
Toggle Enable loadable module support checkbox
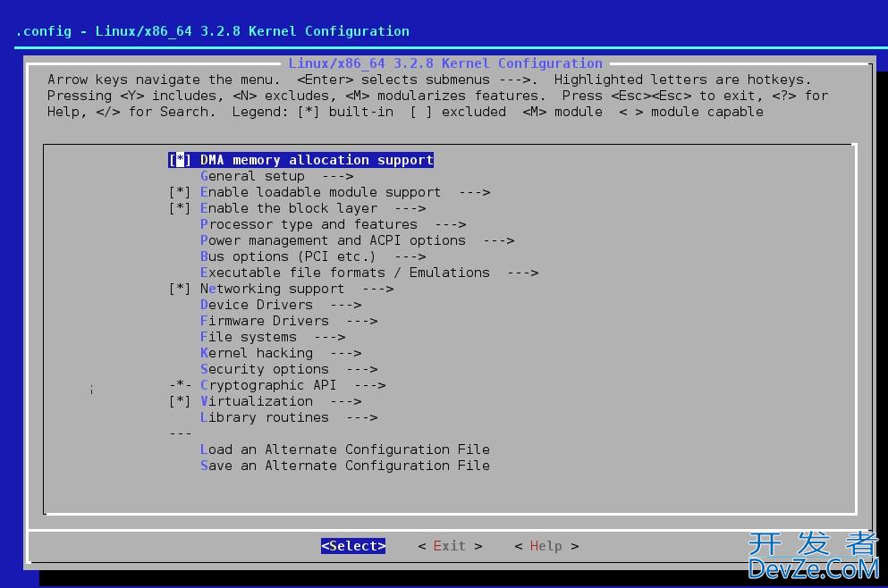[x=180, y=192]
